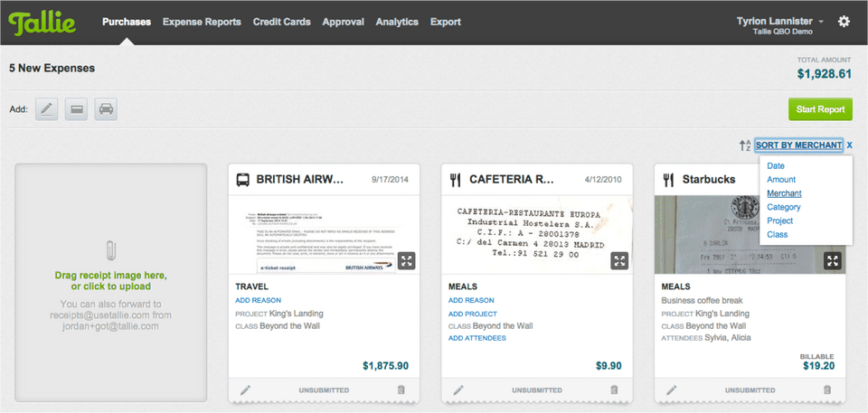This screenshot has width=868, height=413.
Task: Click total amount $1,928.61
Action: click(x=825, y=73)
